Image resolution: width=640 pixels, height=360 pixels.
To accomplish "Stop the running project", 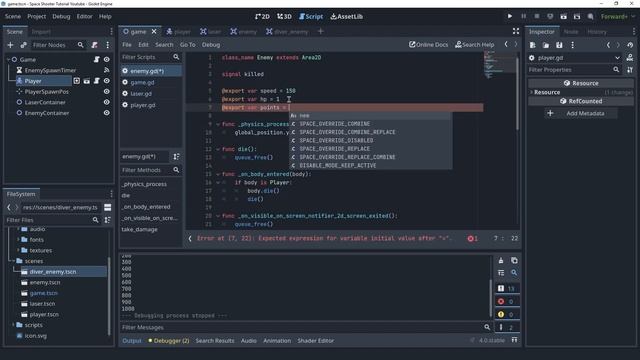I will coord(537,16).
